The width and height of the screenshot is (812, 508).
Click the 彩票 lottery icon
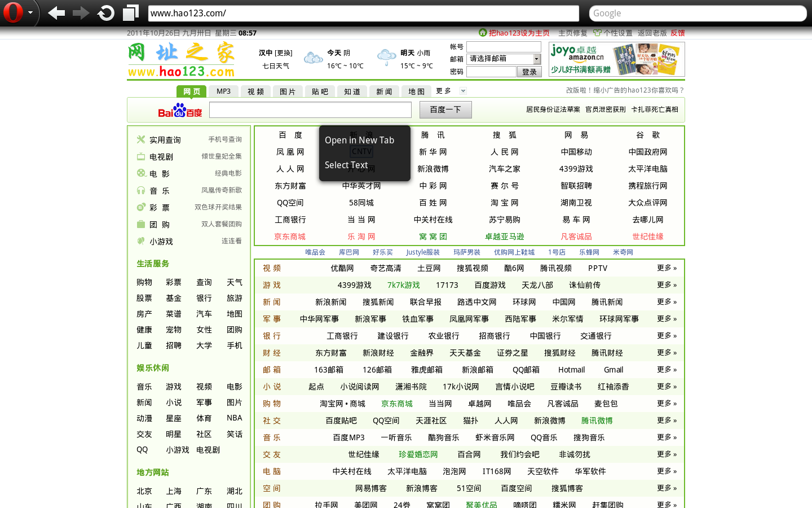(141, 207)
